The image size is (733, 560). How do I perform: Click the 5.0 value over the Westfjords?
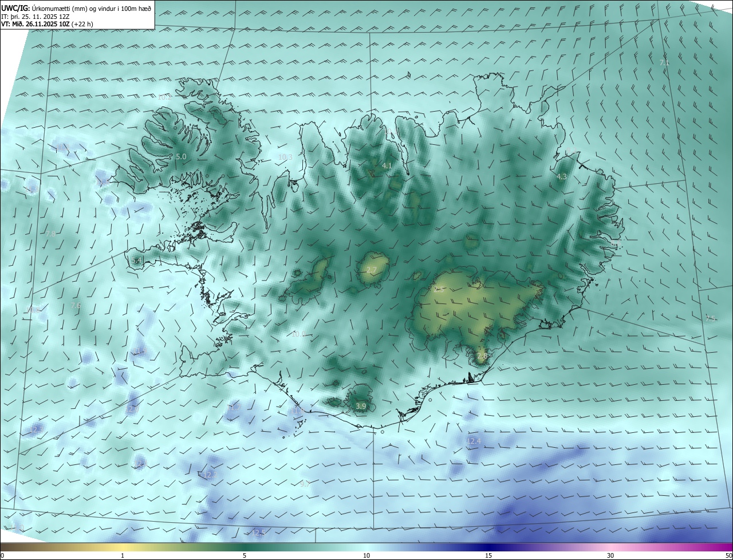click(181, 156)
